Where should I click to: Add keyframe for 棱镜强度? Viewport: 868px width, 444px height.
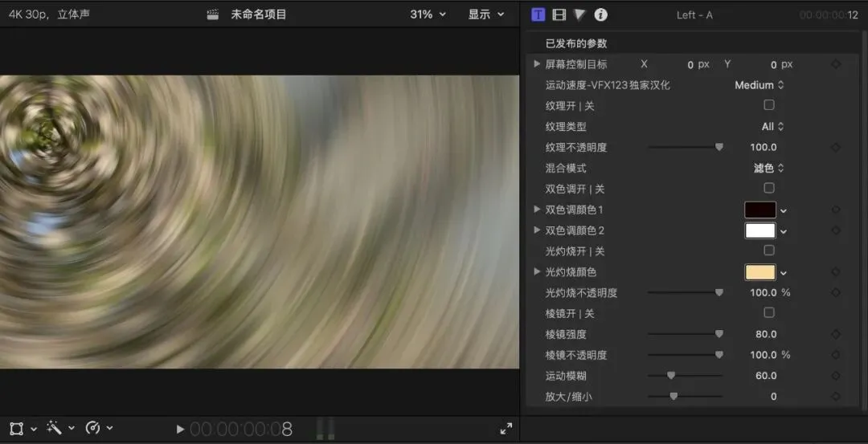click(836, 335)
